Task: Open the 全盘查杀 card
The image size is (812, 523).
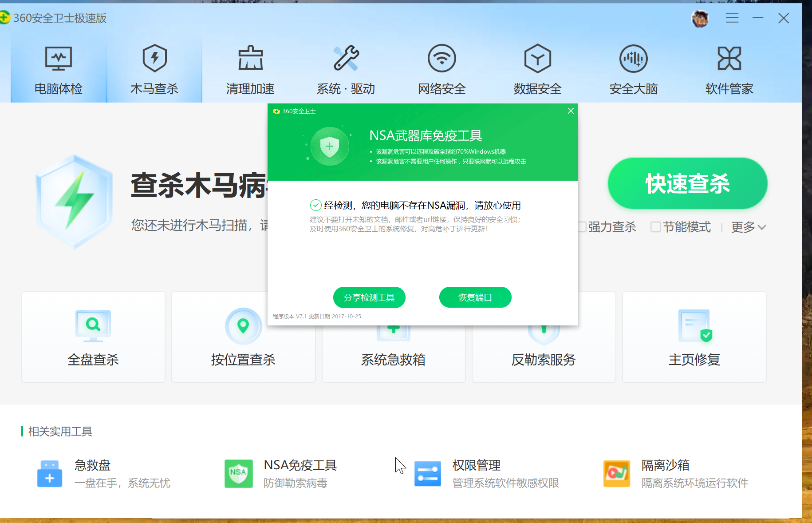Action: point(93,337)
